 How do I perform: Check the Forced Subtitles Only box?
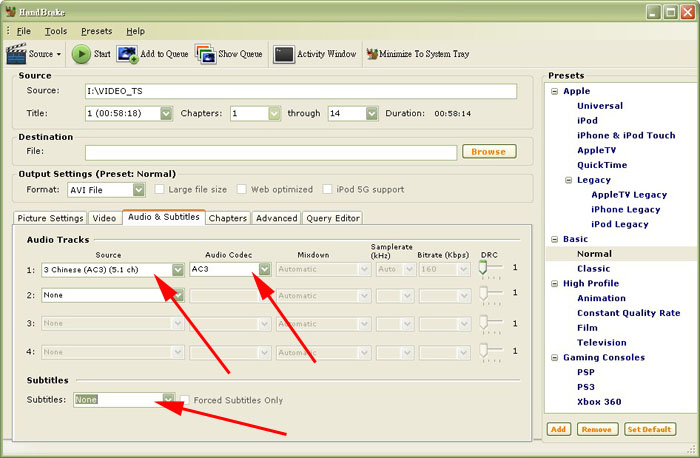[185, 400]
